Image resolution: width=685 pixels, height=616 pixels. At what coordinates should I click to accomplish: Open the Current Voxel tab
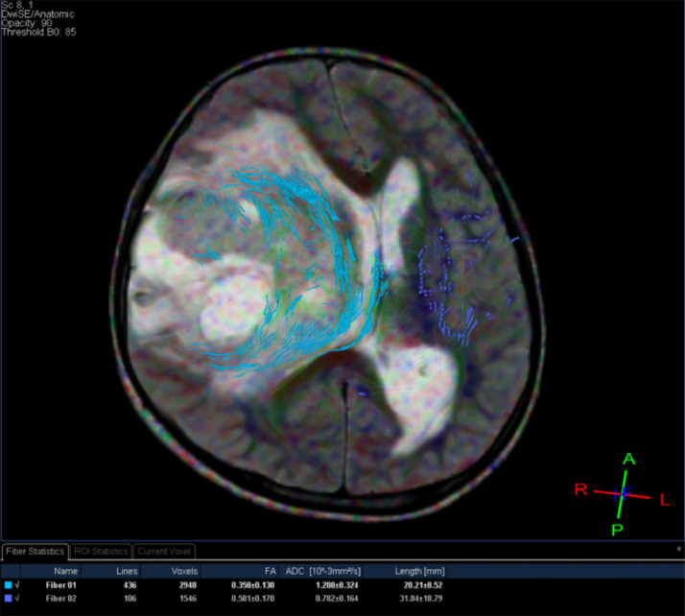coord(165,551)
